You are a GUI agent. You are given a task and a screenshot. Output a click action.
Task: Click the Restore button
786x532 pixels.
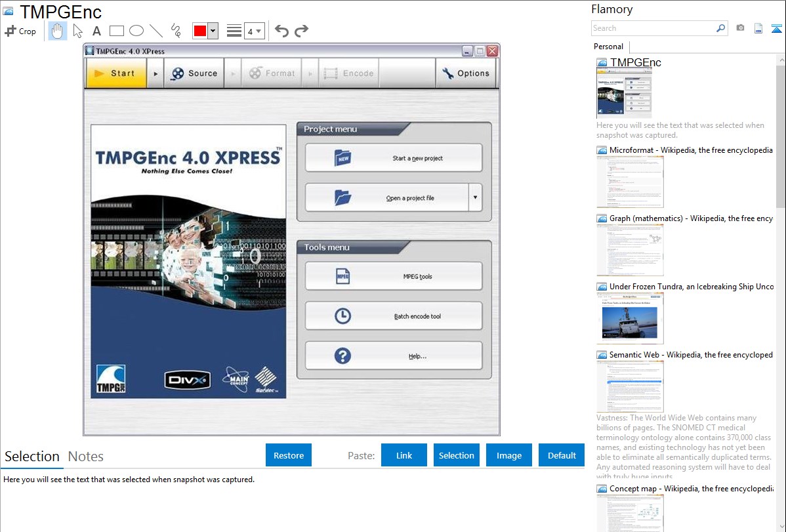pyautogui.click(x=289, y=455)
